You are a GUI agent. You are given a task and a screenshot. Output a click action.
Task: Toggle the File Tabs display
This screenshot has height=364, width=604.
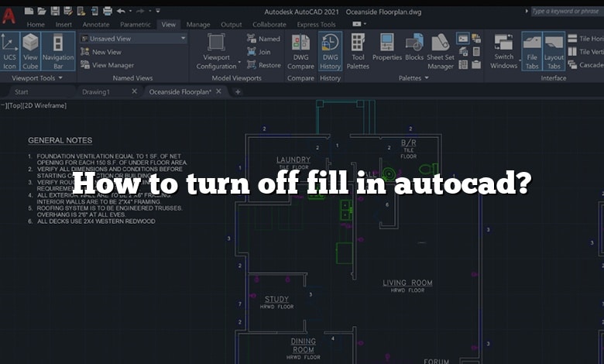pos(532,51)
